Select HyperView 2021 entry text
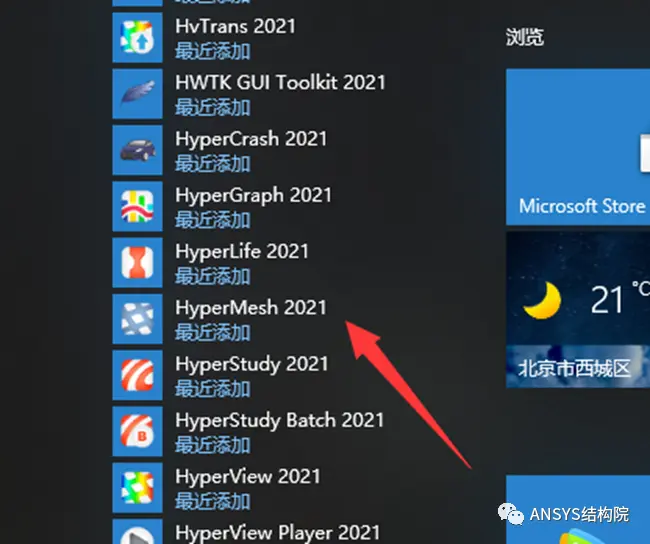 point(248,477)
